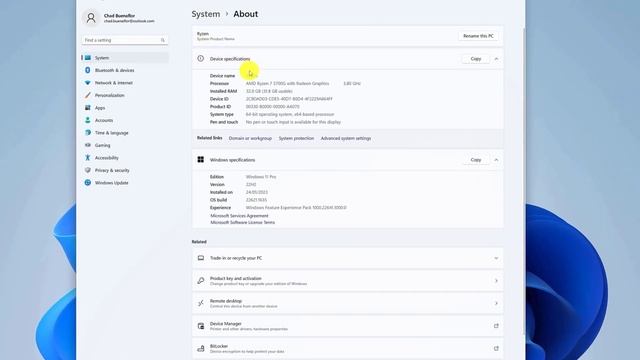This screenshot has height=360, width=640.
Task: Click the Time & language globe icon
Action: coord(88,133)
